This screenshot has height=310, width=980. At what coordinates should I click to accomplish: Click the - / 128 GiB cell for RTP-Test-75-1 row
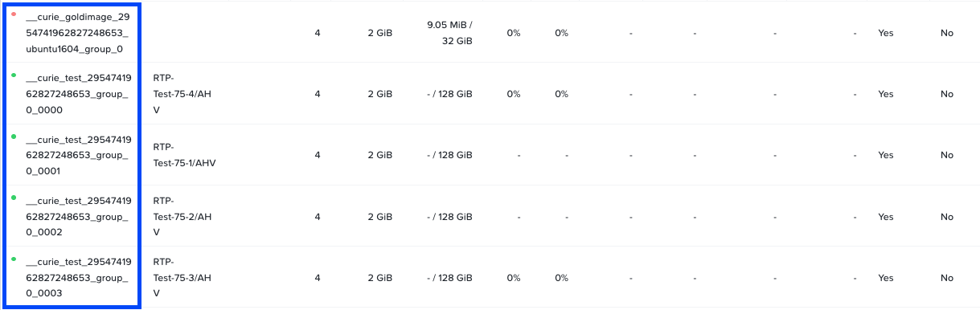pos(449,155)
